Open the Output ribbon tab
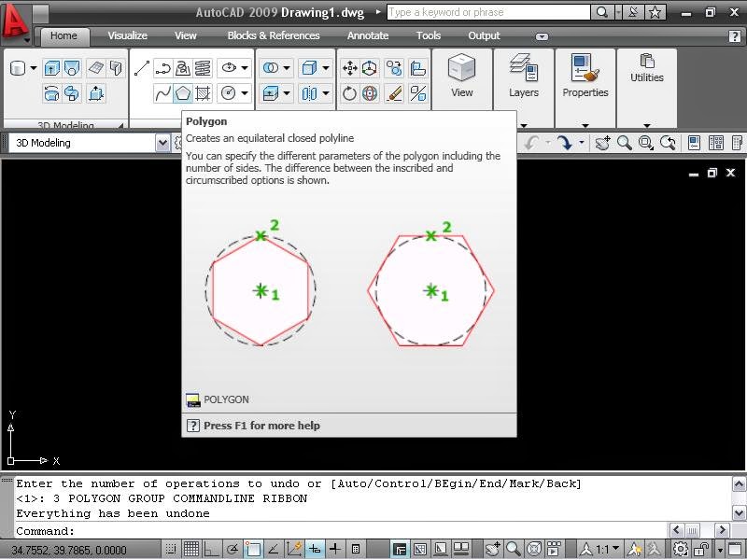Screen dimensions: 747x560 (484, 35)
